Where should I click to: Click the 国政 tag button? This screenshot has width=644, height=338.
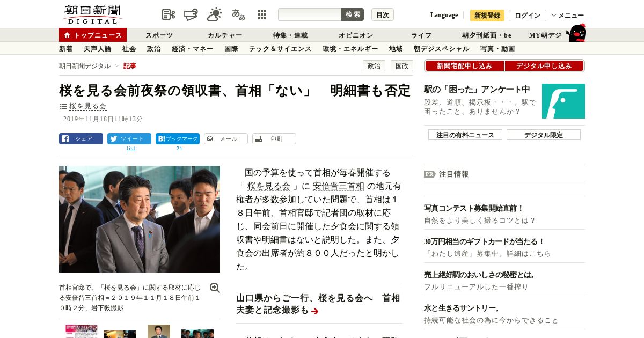click(x=402, y=66)
